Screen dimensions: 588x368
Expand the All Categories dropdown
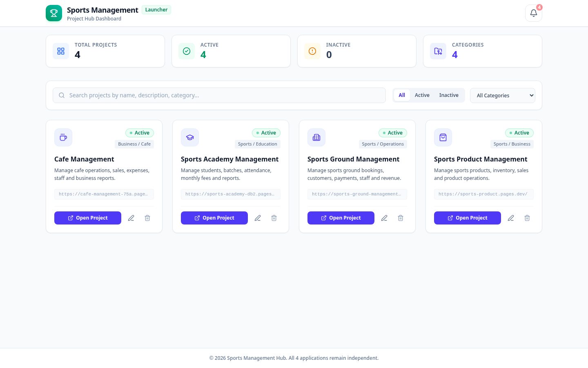click(503, 95)
